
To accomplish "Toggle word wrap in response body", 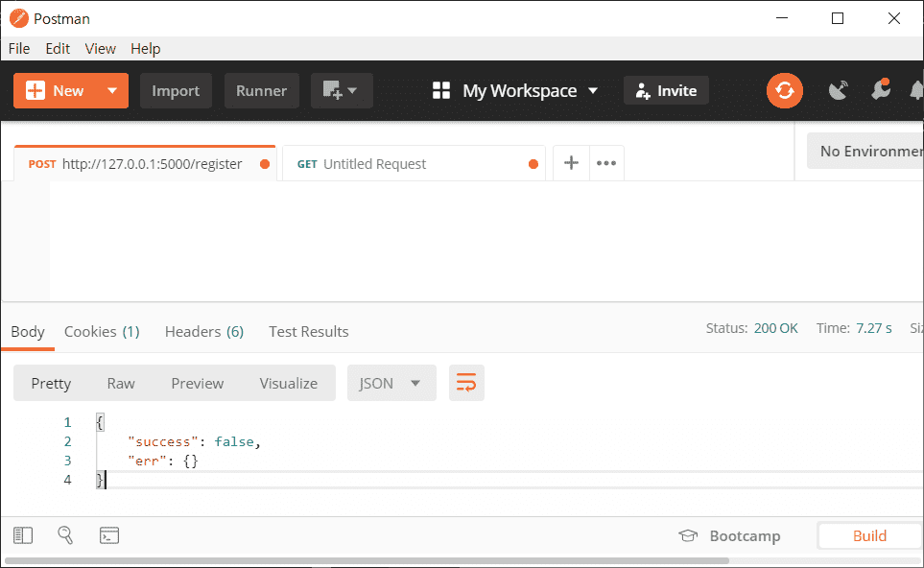I will point(466,383).
